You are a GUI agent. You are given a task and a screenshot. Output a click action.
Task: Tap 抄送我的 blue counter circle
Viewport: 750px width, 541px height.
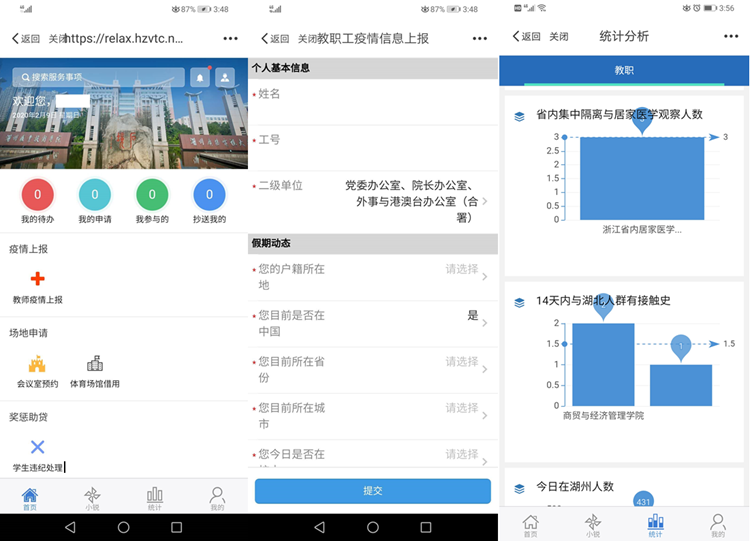point(209,195)
